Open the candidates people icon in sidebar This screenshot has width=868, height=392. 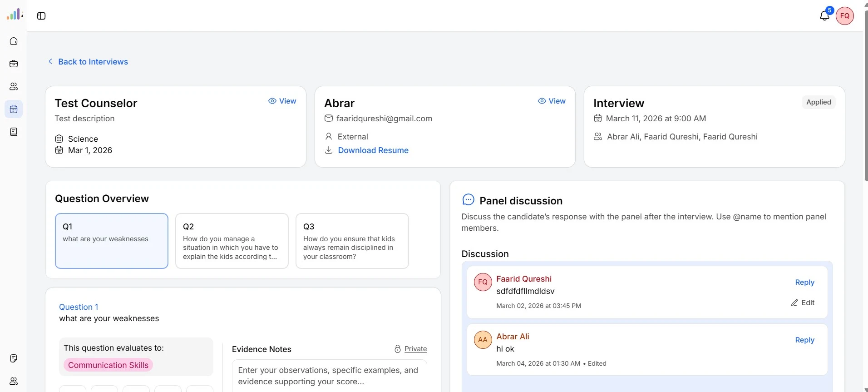[x=14, y=86]
